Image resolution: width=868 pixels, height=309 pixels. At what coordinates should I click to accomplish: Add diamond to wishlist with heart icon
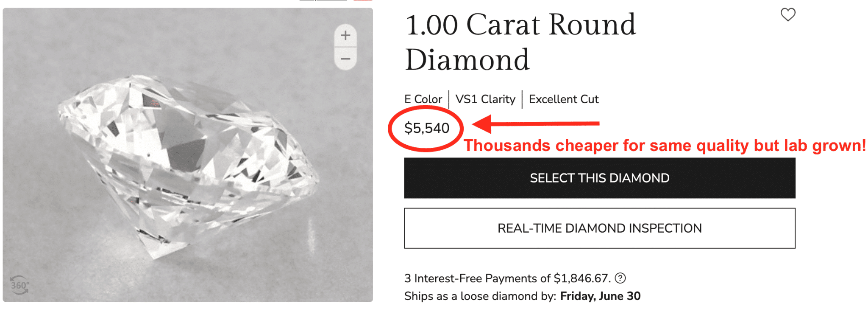click(x=788, y=15)
